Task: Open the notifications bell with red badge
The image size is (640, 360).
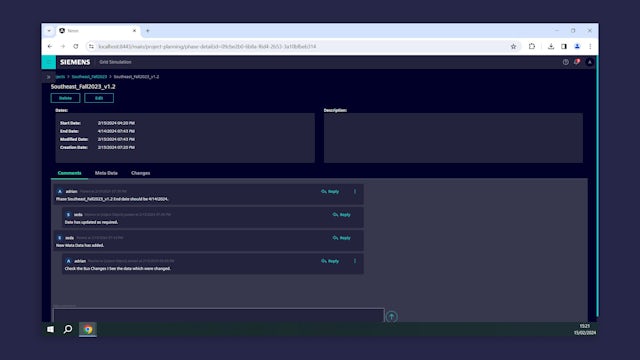Action: [x=577, y=62]
